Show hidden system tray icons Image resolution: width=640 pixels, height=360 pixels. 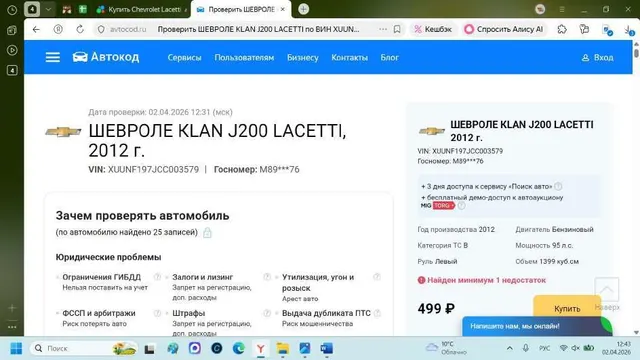[509, 348]
